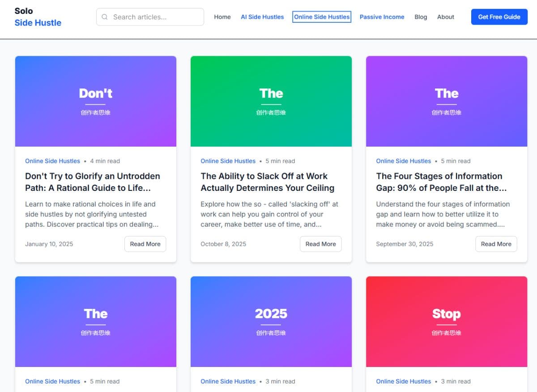Open the "2025" article thumbnail
537x392 pixels.
pos(271,321)
